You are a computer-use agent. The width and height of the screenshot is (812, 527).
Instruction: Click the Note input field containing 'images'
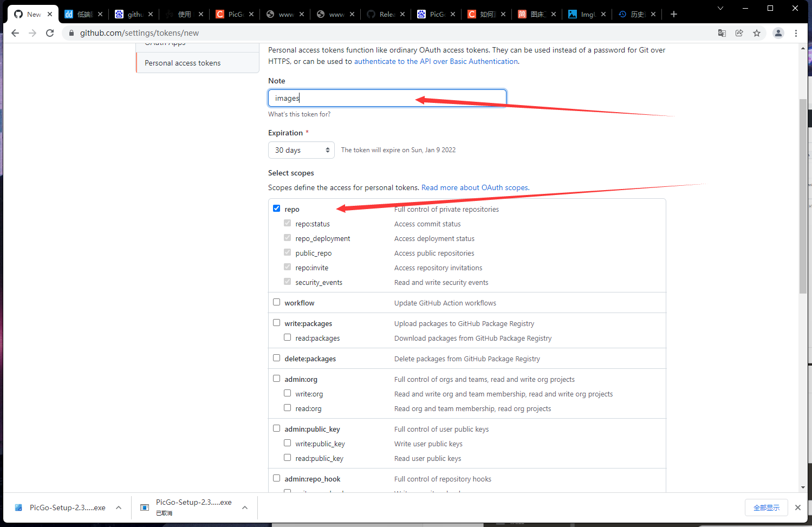click(387, 98)
